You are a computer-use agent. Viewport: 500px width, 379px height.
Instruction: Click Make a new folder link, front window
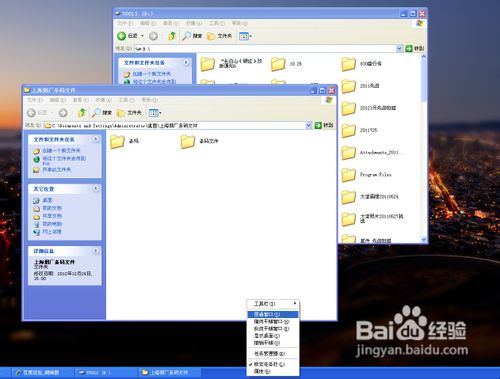[61, 151]
